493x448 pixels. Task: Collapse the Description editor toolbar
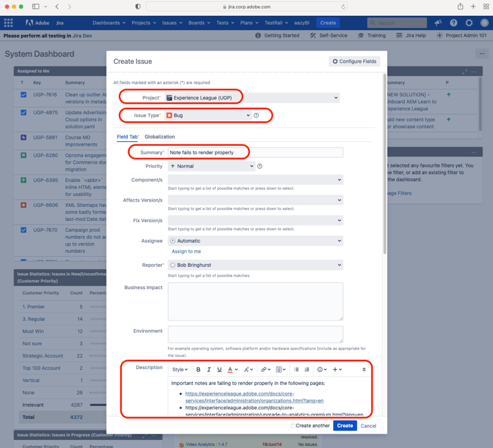coord(364,369)
